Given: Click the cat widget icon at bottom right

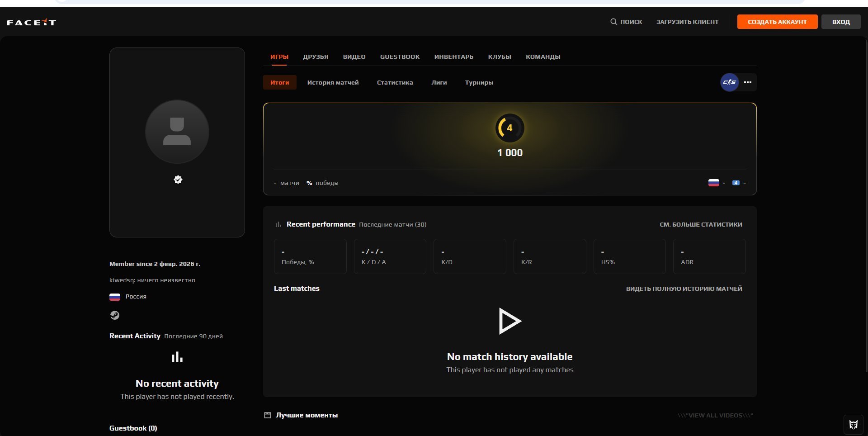Looking at the screenshot, I should pyautogui.click(x=854, y=425).
